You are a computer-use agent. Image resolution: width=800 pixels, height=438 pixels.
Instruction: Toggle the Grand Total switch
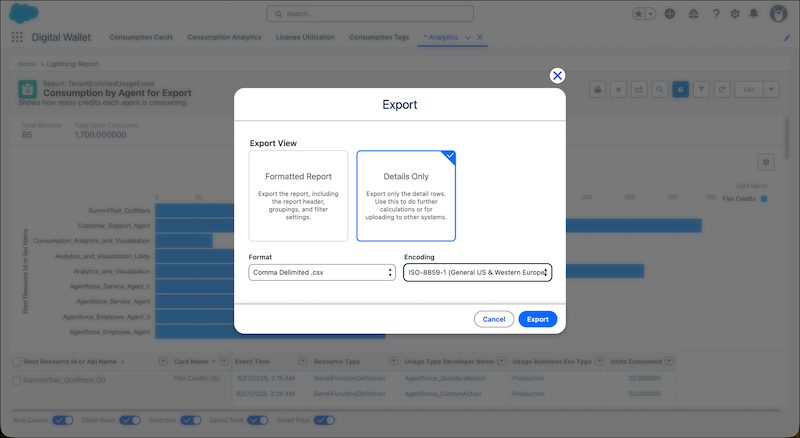pyautogui.click(x=258, y=420)
